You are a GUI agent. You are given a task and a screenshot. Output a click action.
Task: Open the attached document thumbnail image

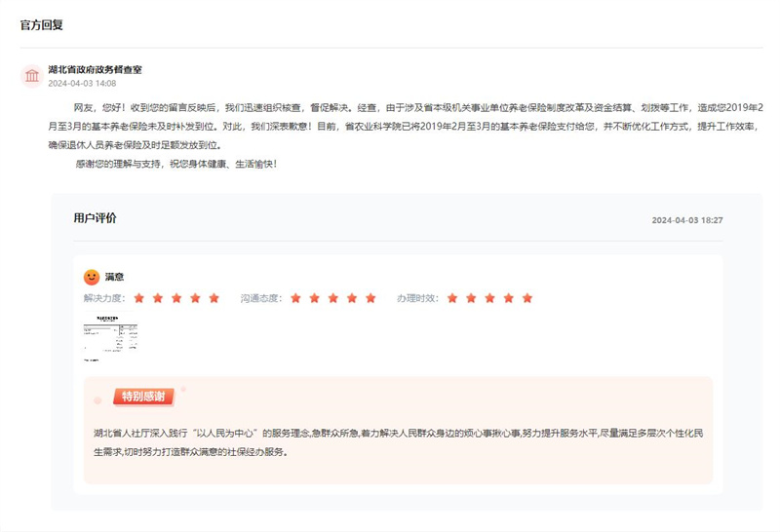pos(111,338)
